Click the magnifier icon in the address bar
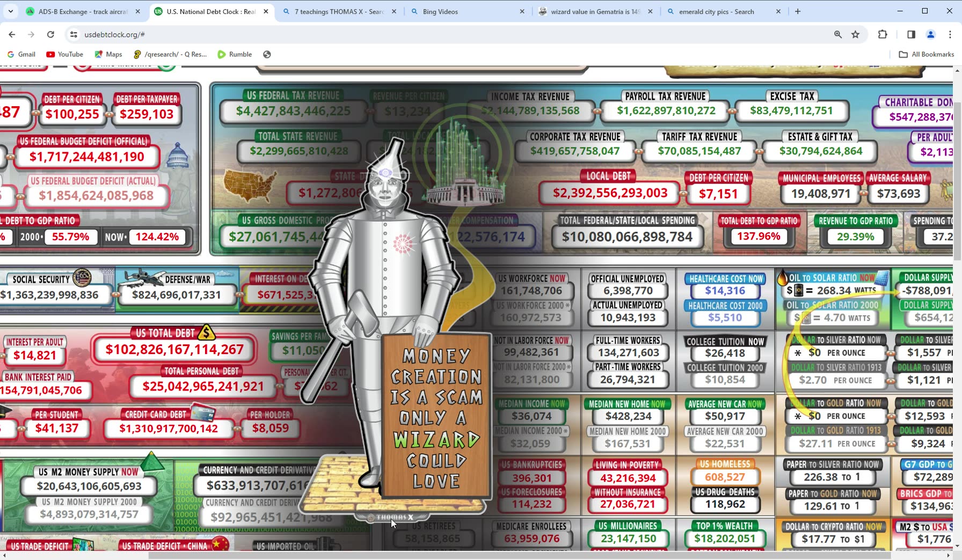962x560 pixels. tap(837, 34)
